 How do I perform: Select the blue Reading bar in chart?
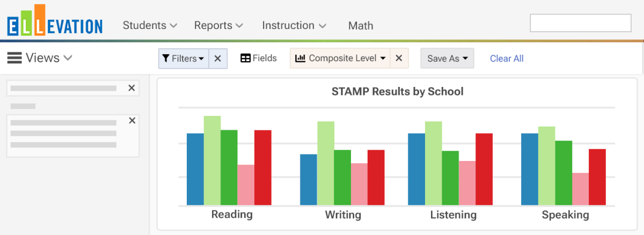point(195,169)
